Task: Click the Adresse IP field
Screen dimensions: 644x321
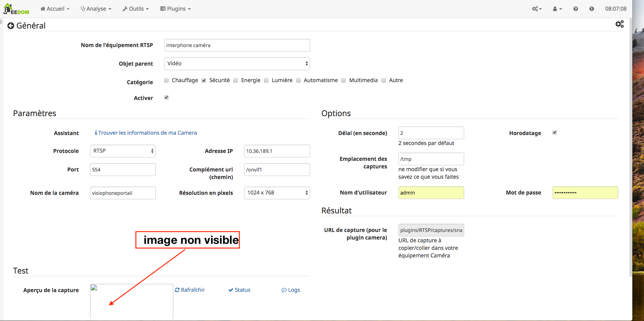Action: (277, 151)
